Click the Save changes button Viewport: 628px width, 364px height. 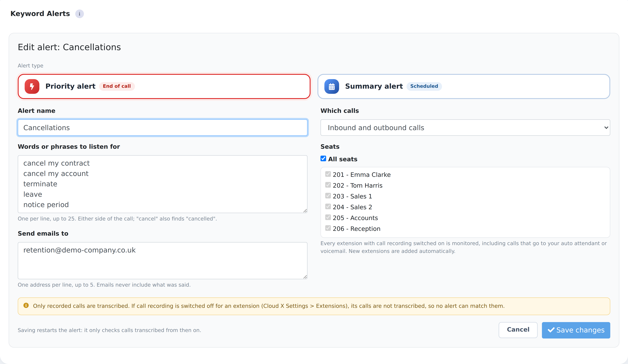576,330
